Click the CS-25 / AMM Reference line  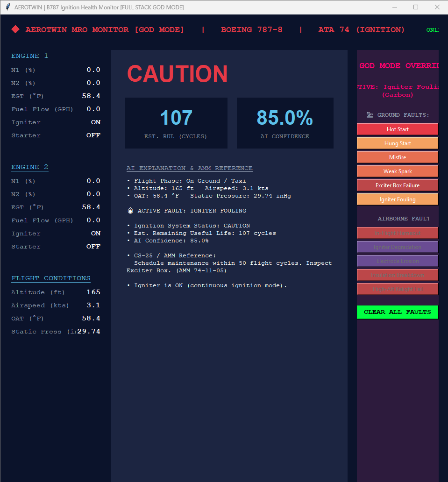171,255
